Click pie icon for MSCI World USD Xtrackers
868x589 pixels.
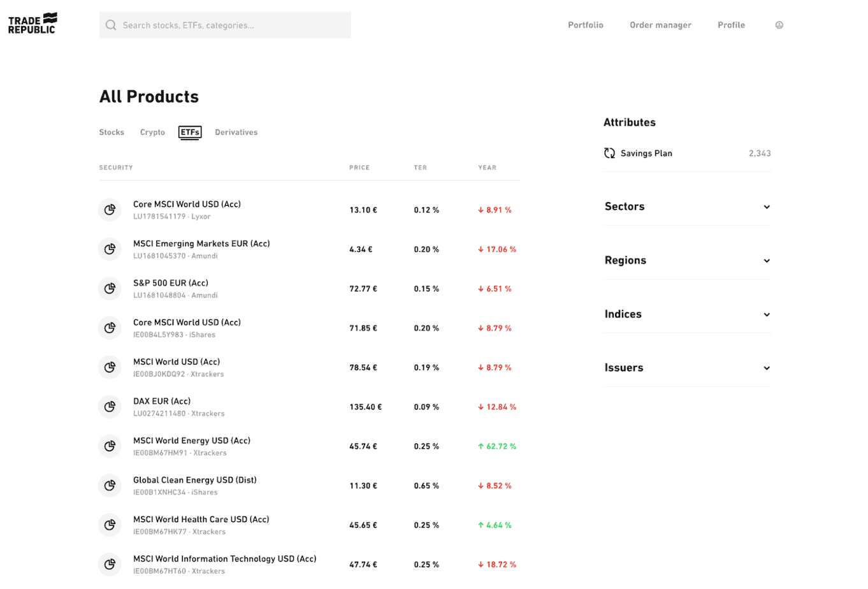tap(110, 368)
